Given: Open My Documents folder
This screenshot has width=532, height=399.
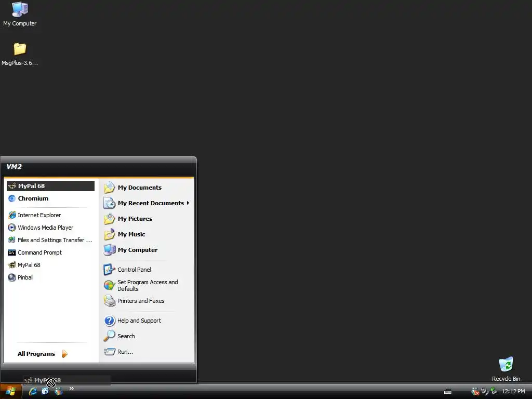Looking at the screenshot, I should (147, 188).
